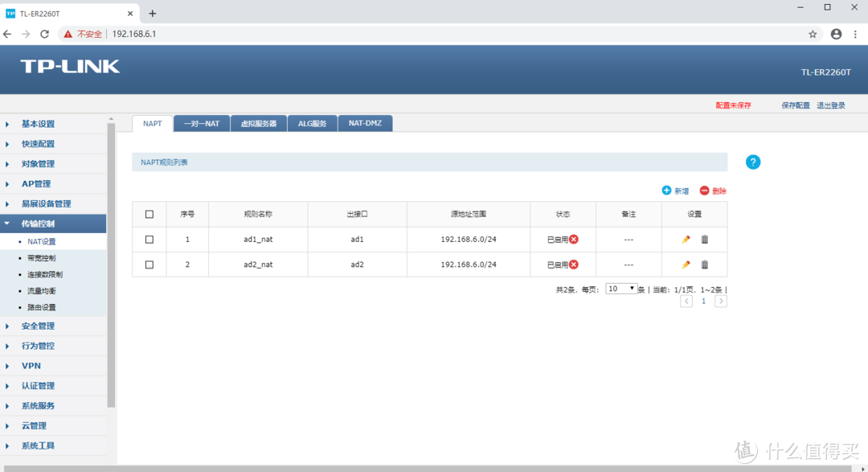Click 保存配置 link at top right
The height and width of the screenshot is (472, 868).
[x=795, y=105]
